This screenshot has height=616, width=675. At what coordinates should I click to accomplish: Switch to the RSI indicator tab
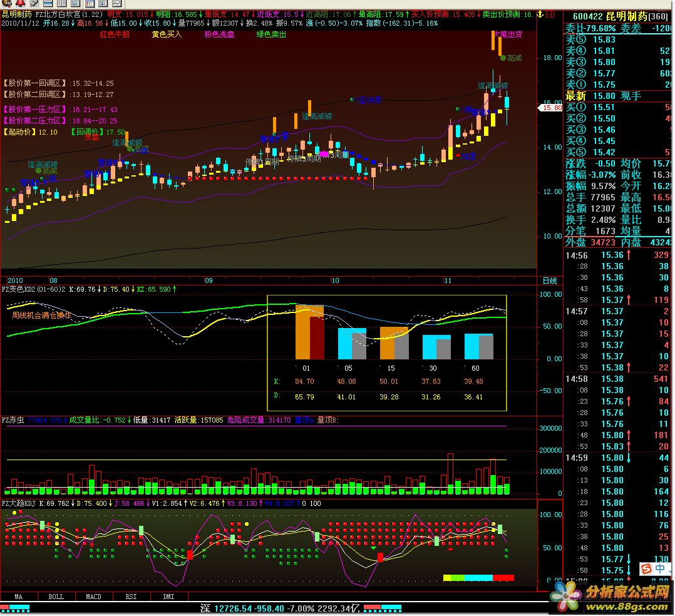click(x=131, y=597)
